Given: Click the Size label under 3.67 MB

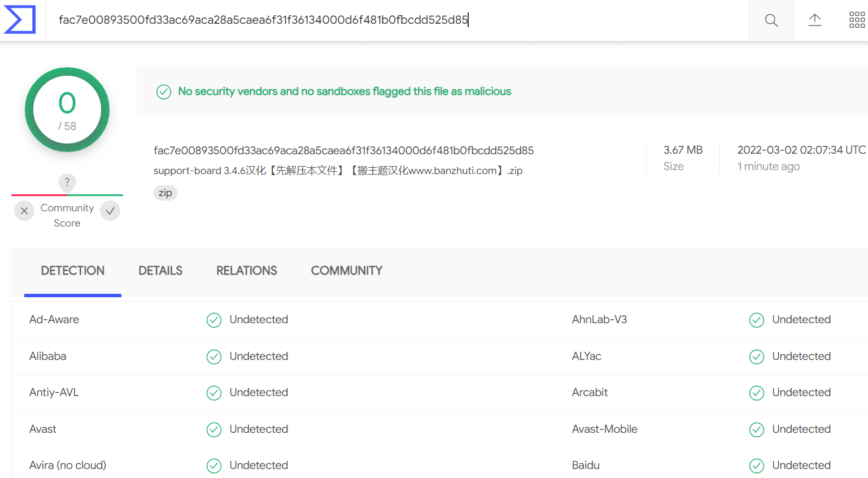Looking at the screenshot, I should [673, 166].
